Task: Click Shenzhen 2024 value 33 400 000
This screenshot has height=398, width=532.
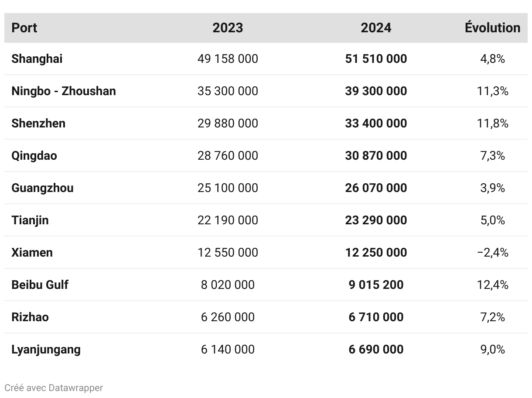Action: coord(376,124)
